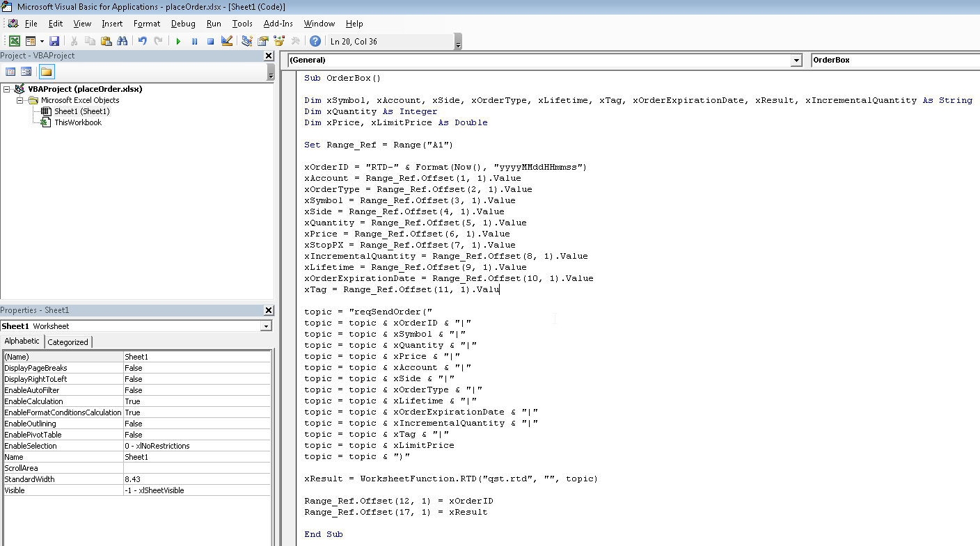The height and width of the screenshot is (546, 980).
Task: Collapse the Microsoft Excel Objects folder
Action: point(20,100)
